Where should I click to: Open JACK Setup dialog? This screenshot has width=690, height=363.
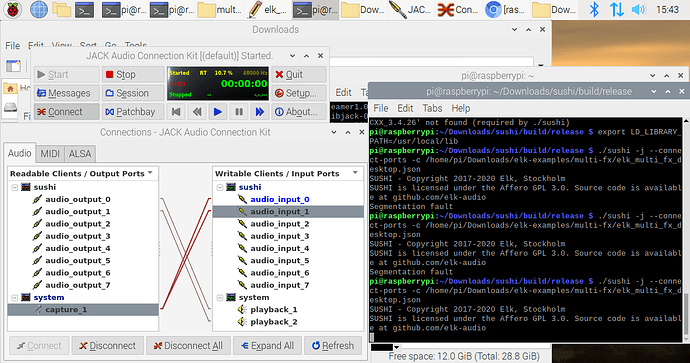point(299,93)
